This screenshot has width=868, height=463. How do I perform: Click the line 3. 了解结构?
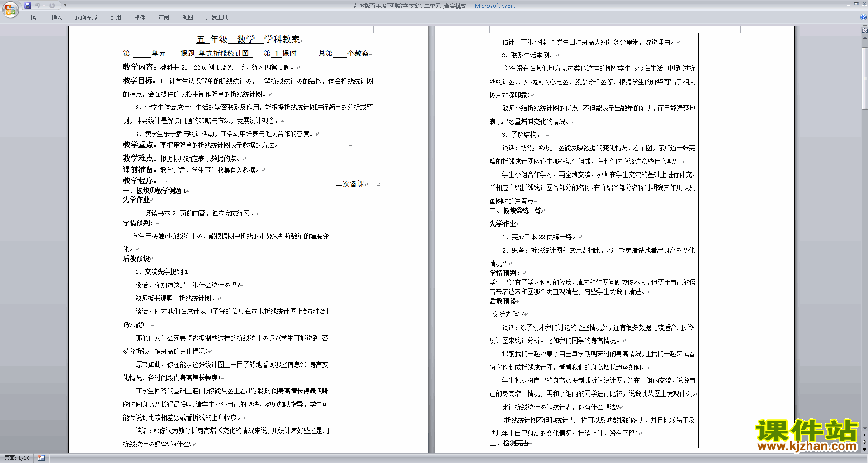pyautogui.click(x=521, y=135)
